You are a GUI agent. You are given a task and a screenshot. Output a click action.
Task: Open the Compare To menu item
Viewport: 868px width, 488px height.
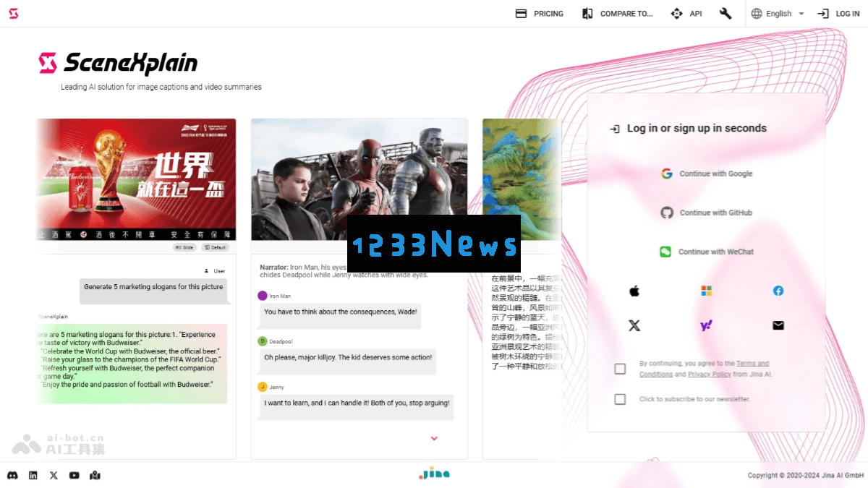pyautogui.click(x=617, y=14)
